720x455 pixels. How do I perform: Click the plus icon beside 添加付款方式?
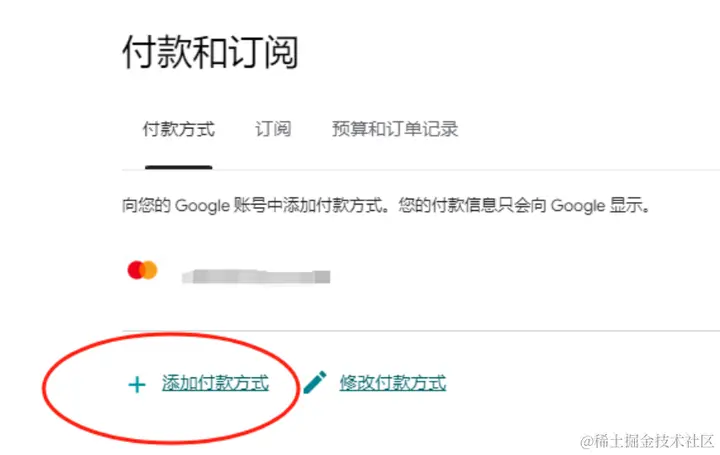click(137, 385)
